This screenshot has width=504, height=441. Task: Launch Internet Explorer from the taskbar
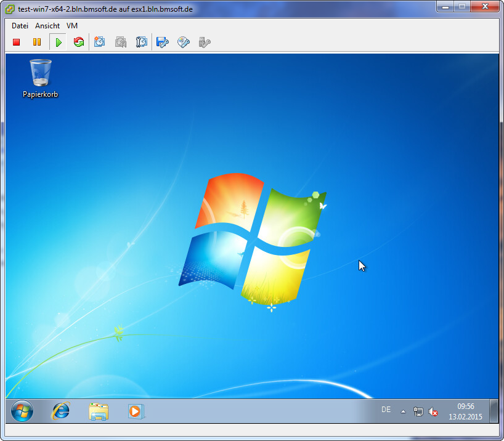(x=60, y=411)
